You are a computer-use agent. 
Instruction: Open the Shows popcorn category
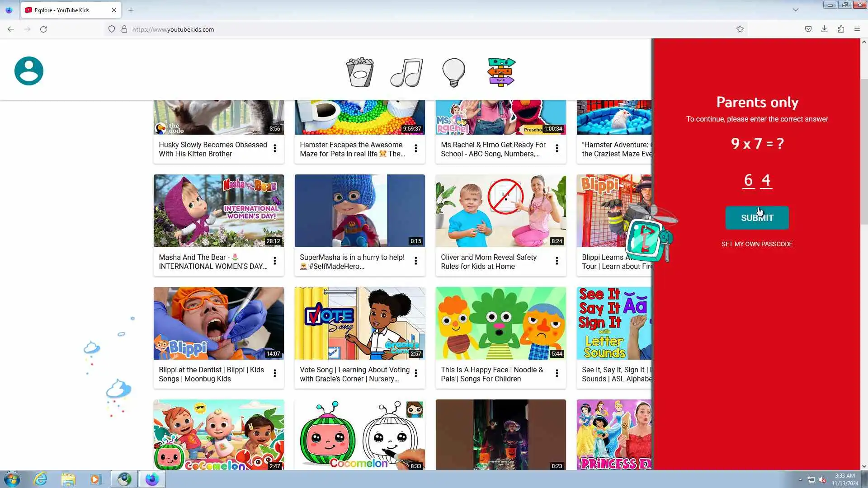pos(360,72)
